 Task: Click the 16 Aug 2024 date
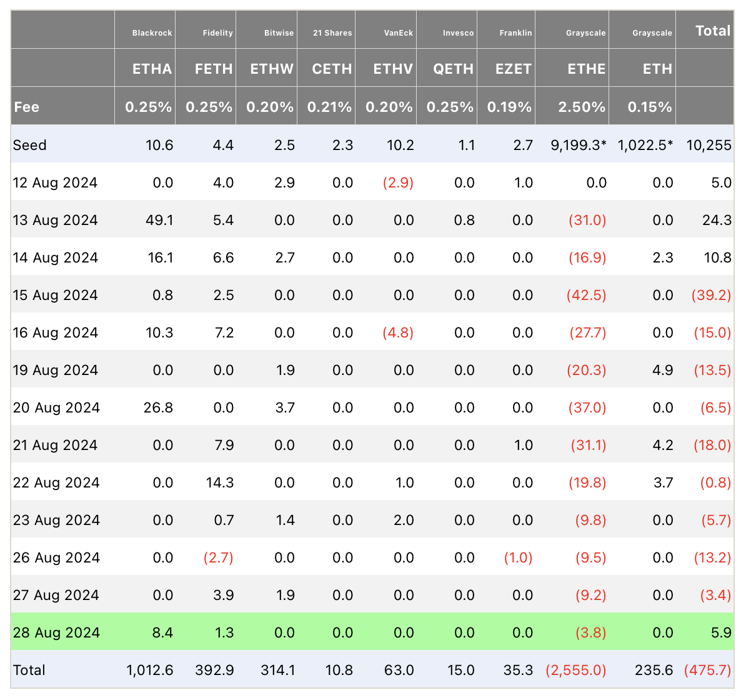tap(55, 332)
